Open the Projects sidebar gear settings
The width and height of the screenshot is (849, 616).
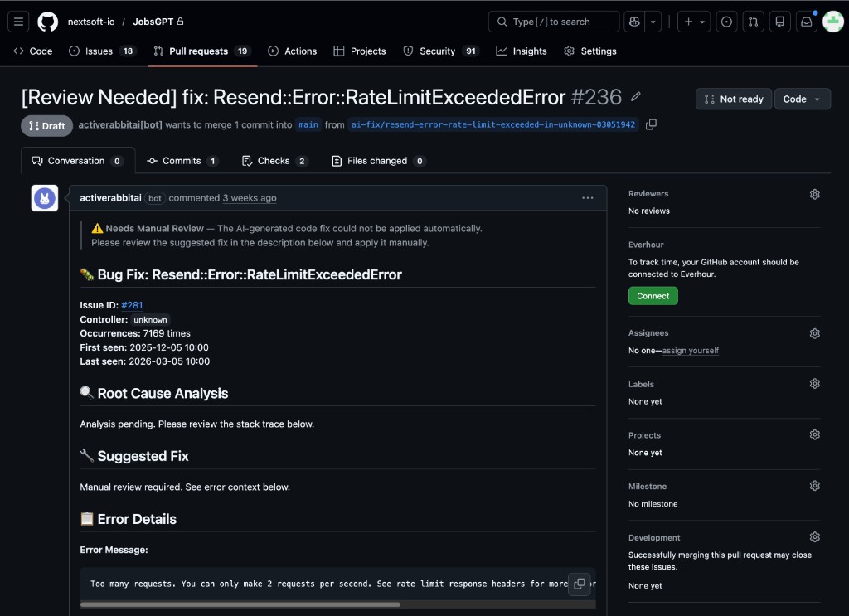click(814, 434)
